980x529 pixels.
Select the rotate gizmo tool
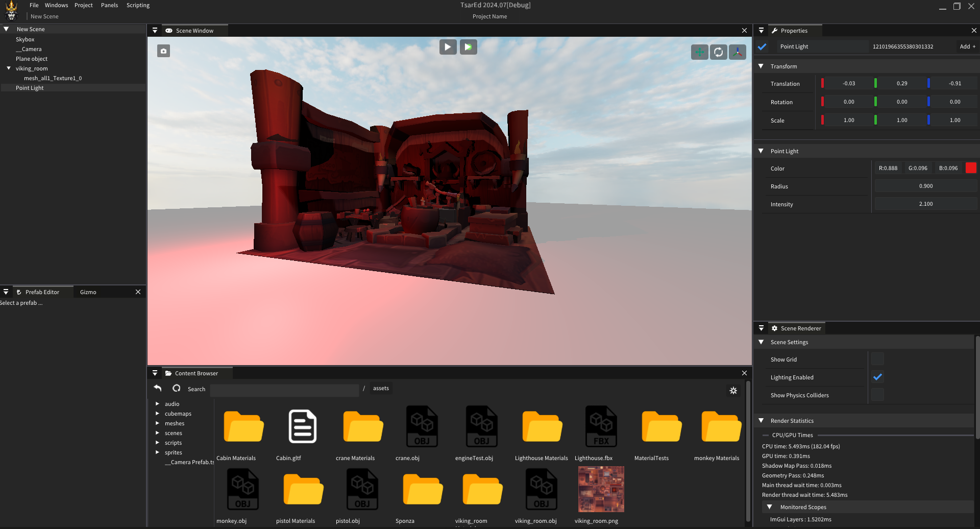[x=718, y=52]
